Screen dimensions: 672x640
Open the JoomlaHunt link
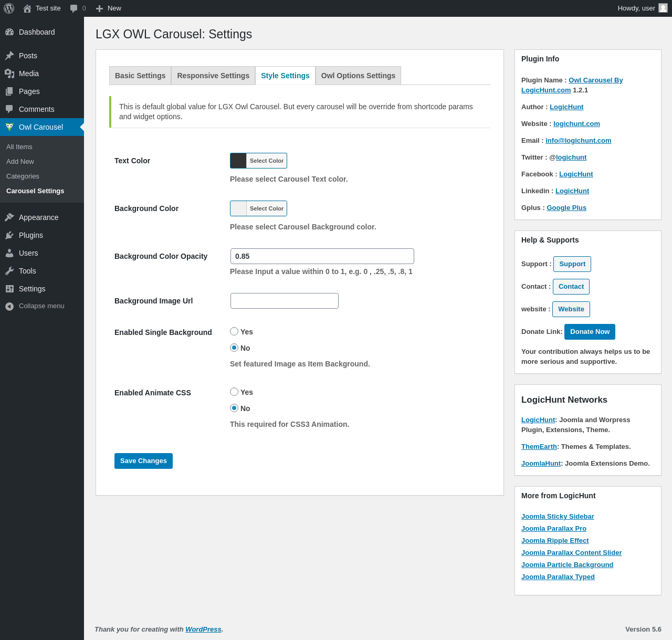tap(541, 464)
